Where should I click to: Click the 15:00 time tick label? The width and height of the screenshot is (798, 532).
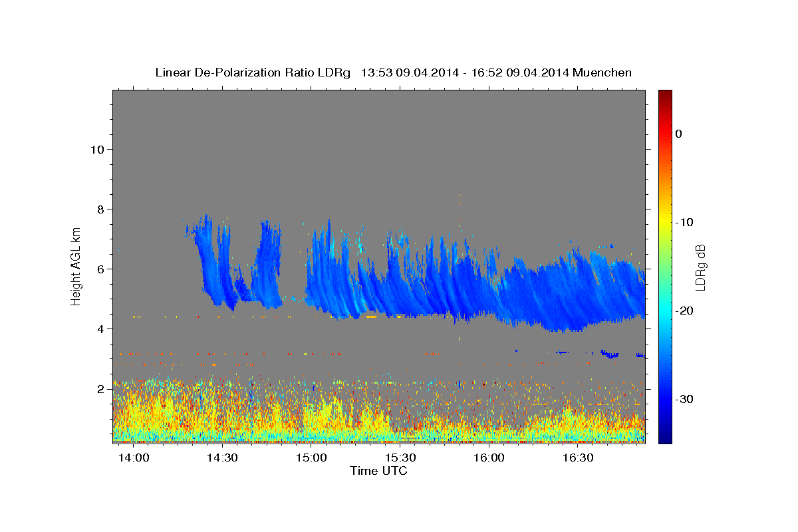click(311, 458)
